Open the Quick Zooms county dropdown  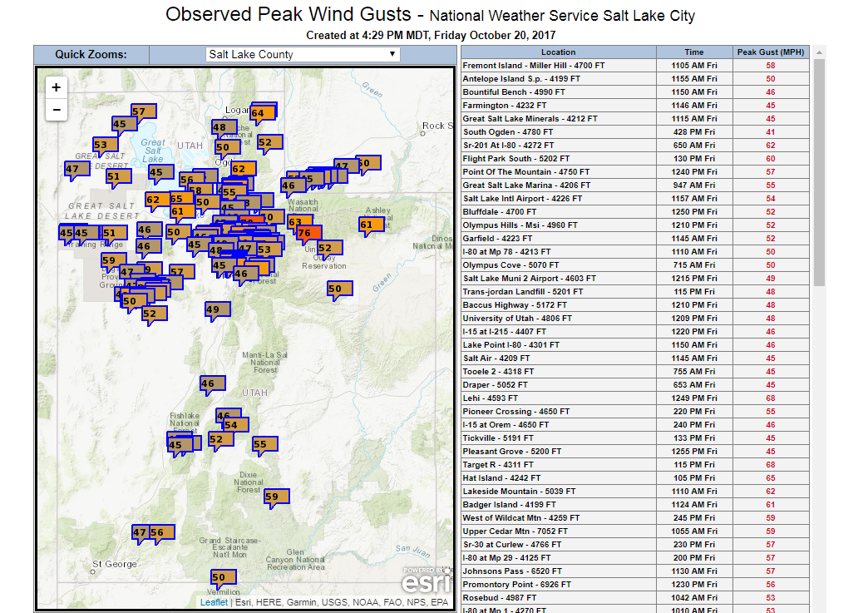pyautogui.click(x=303, y=55)
